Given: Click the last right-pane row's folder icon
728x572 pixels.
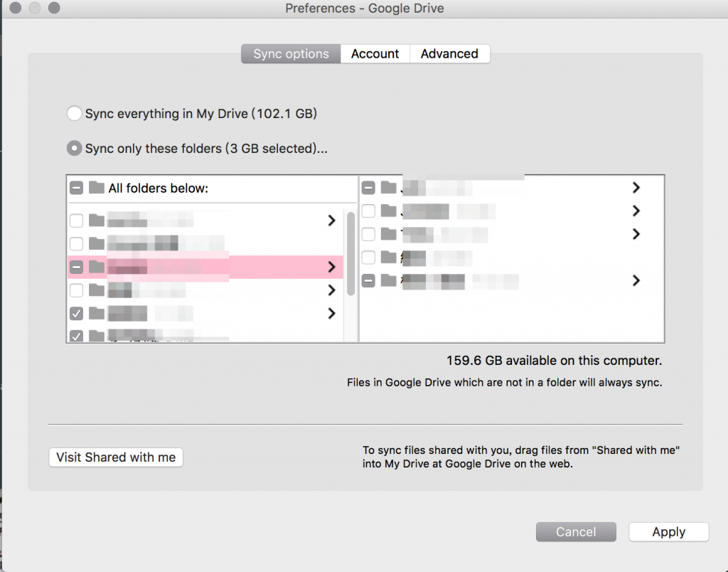Looking at the screenshot, I should point(389,280).
